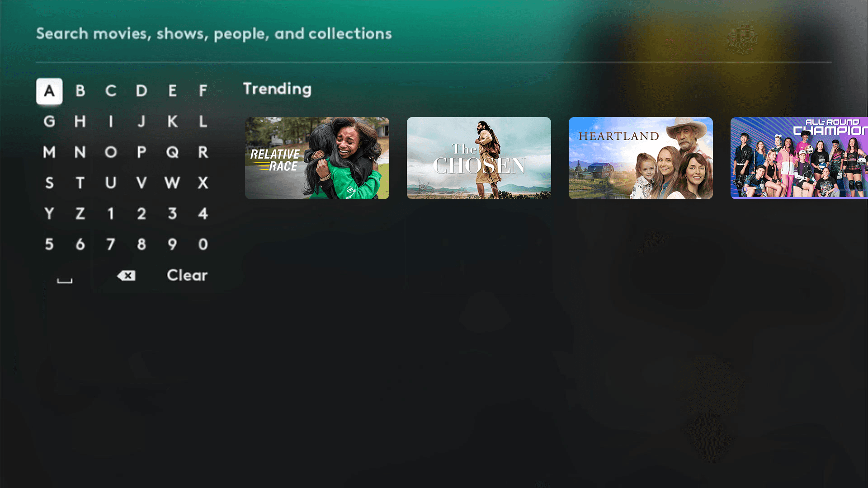Select the number 0 key

(203, 245)
